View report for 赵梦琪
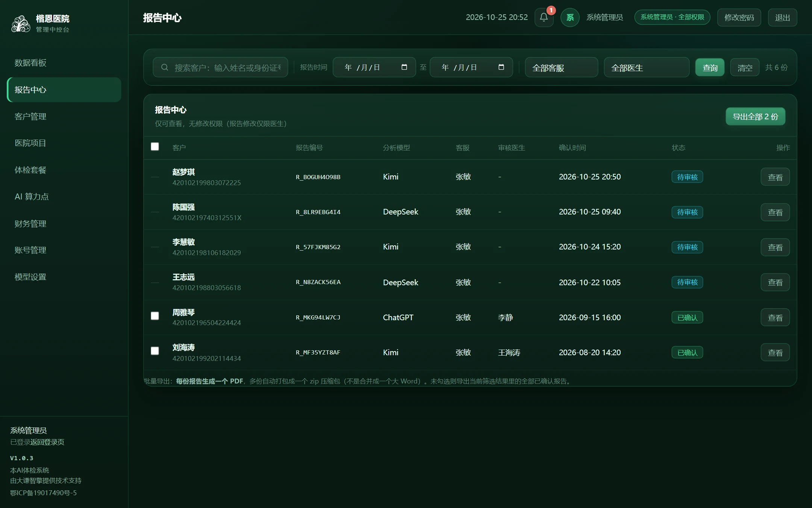Viewport: 812px width, 508px height. pyautogui.click(x=775, y=177)
